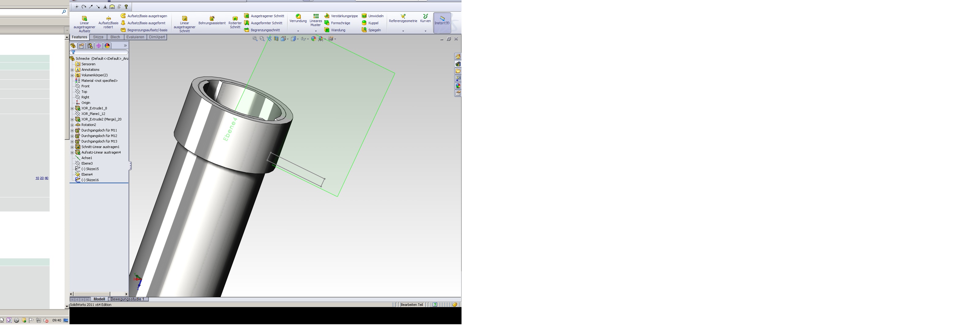
Task: Select the Verrundung fillet tool
Action: [298, 18]
